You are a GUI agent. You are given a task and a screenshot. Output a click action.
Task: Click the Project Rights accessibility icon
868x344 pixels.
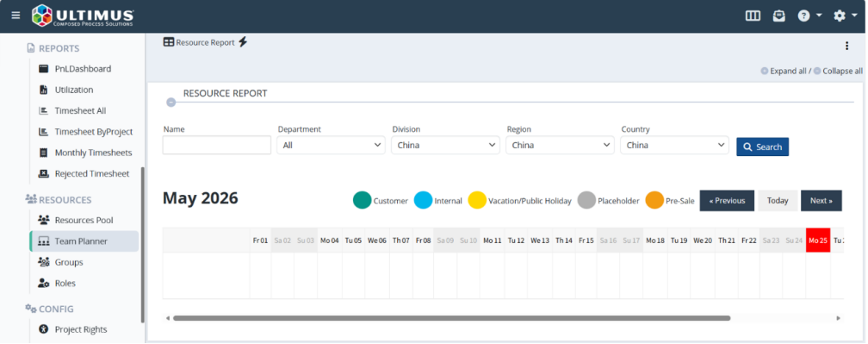(x=44, y=329)
